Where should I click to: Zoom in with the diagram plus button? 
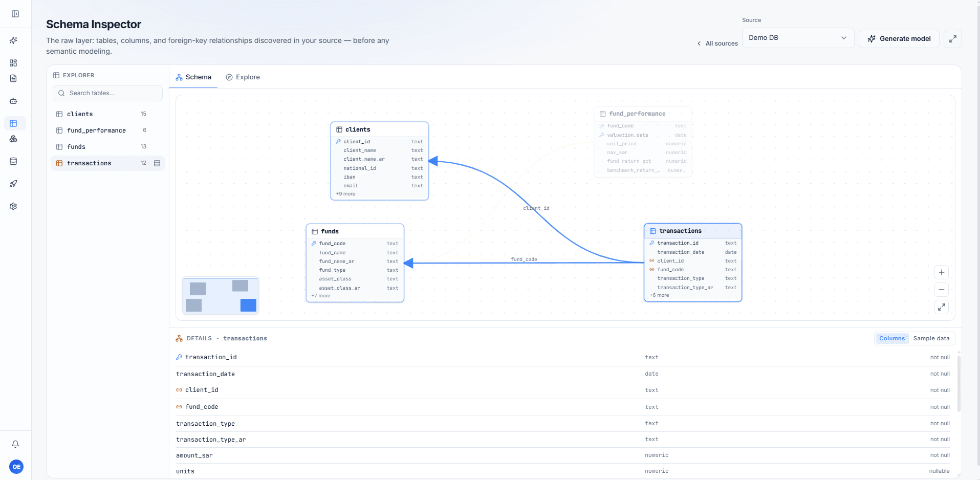point(942,272)
